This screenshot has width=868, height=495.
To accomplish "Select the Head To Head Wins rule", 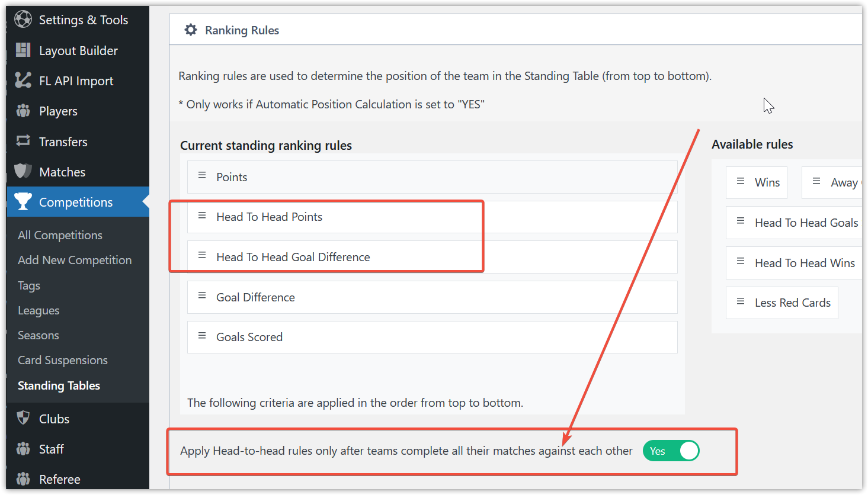I will (x=805, y=263).
